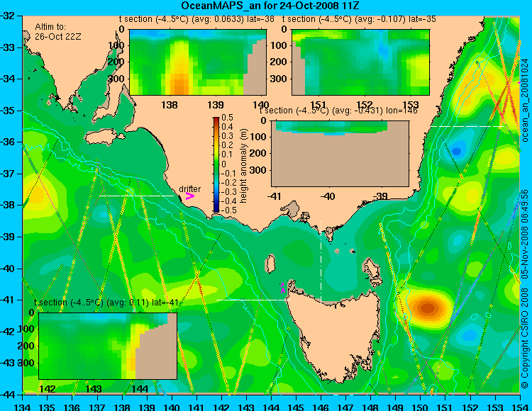Click the 154 longitude axis label
532x411 pixels.
[x=520, y=407]
